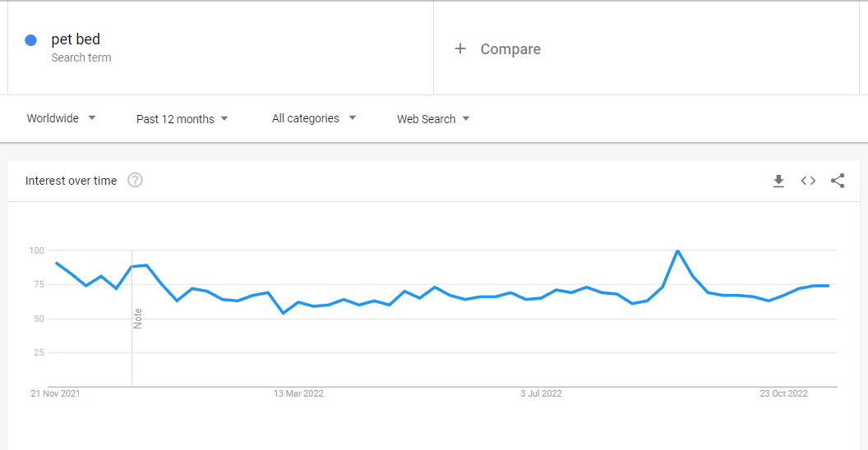Viewport: 868px width, 450px height.
Task: Click the 23 Oct 2022 axis label
Action: coord(783,393)
